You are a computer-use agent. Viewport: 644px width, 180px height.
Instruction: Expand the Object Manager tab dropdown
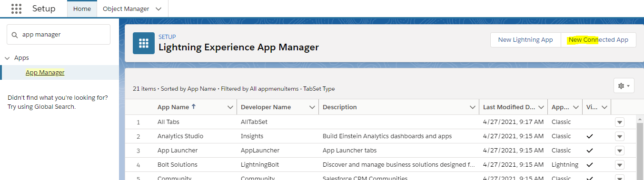(x=159, y=9)
